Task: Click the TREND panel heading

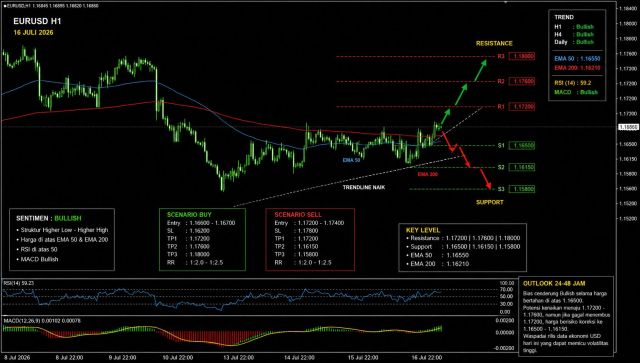Action: [564, 17]
